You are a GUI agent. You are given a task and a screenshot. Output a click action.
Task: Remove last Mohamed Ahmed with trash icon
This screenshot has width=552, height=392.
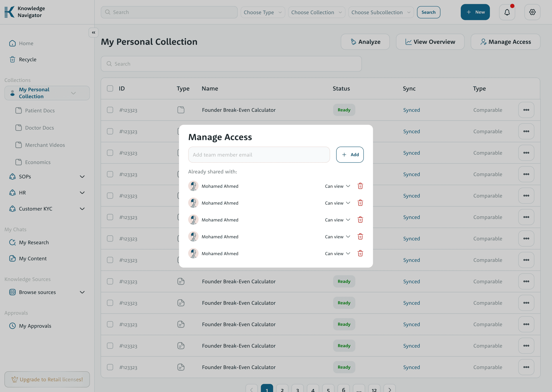360,253
